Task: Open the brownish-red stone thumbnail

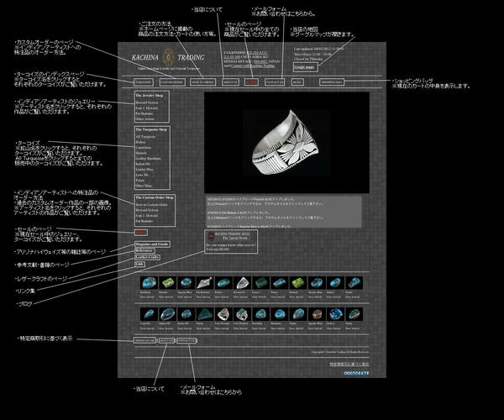Action: (x=317, y=314)
